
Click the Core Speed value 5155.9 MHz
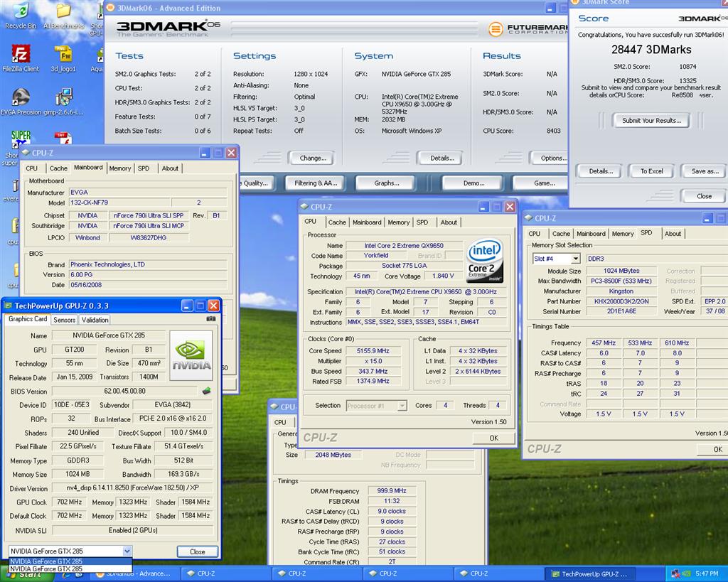pyautogui.click(x=373, y=351)
